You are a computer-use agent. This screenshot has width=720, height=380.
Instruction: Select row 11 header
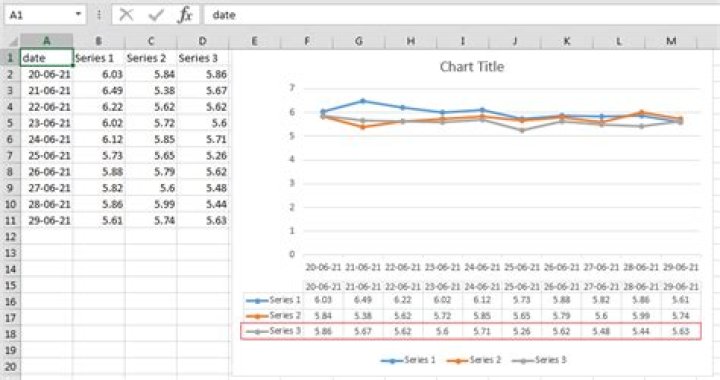[10, 220]
